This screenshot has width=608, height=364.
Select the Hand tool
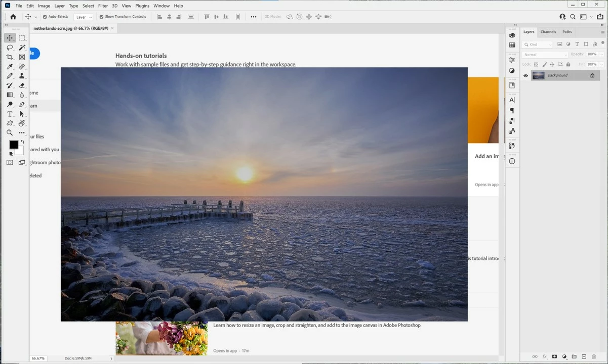(x=22, y=123)
